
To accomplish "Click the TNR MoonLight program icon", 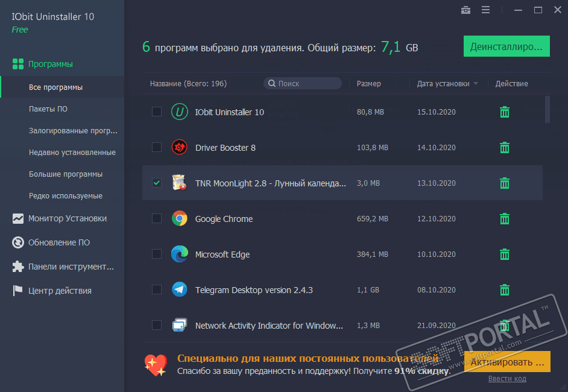I will pyautogui.click(x=179, y=182).
